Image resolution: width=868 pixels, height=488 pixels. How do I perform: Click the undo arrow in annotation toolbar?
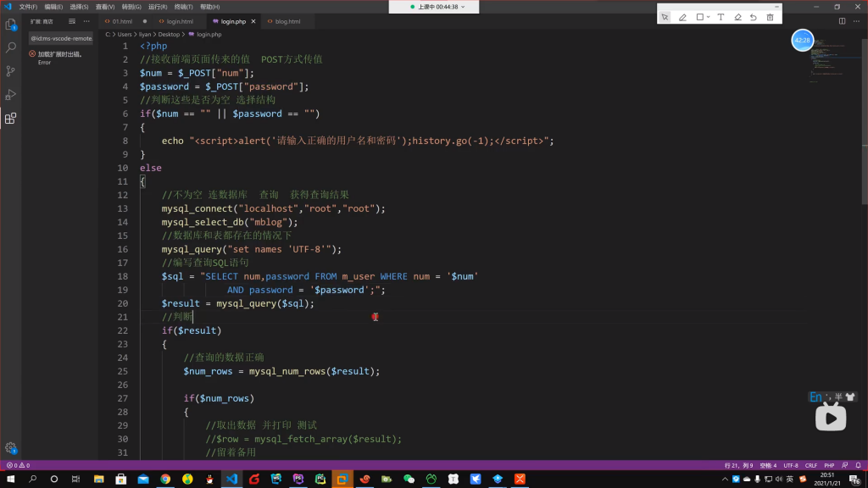click(754, 17)
